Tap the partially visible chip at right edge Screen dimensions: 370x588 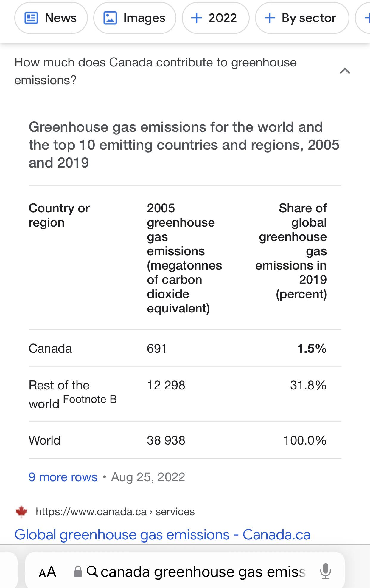(x=363, y=18)
